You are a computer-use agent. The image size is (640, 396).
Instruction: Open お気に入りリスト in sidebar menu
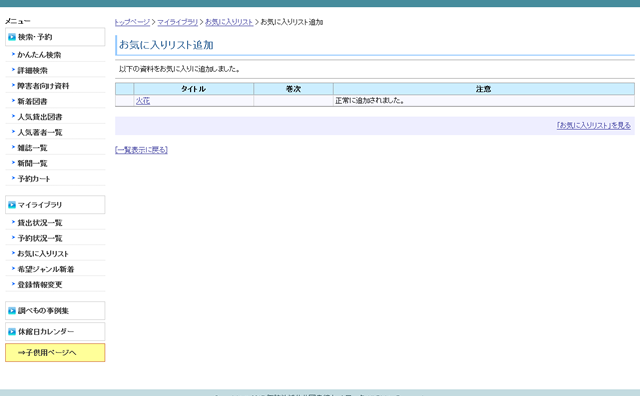(x=43, y=254)
